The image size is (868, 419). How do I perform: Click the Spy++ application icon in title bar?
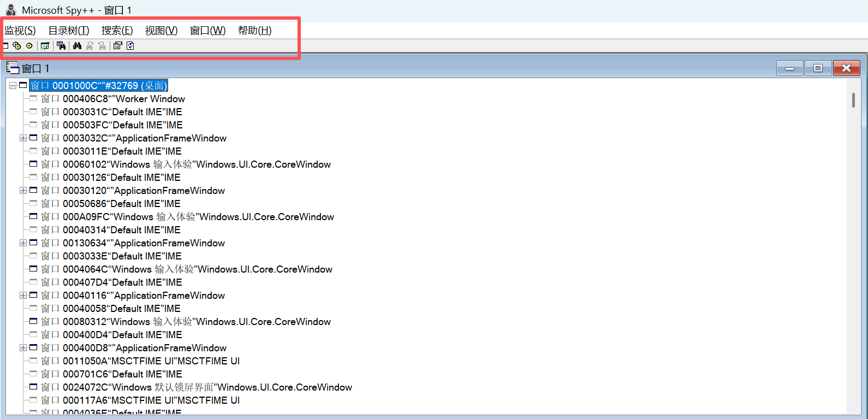(11, 10)
